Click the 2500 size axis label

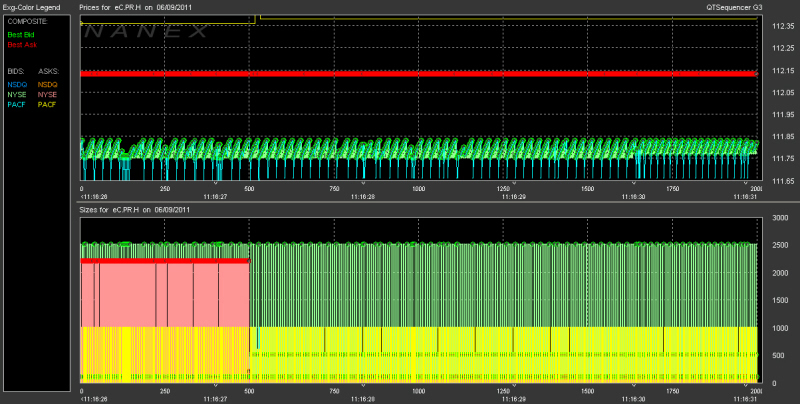pos(780,245)
